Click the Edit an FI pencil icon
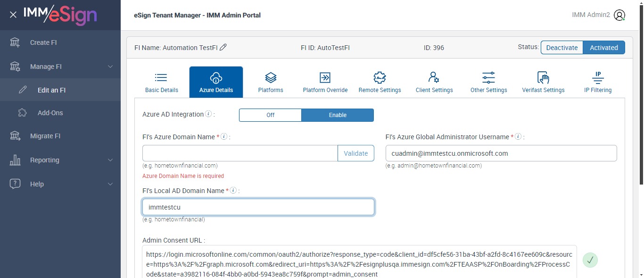 23,90
